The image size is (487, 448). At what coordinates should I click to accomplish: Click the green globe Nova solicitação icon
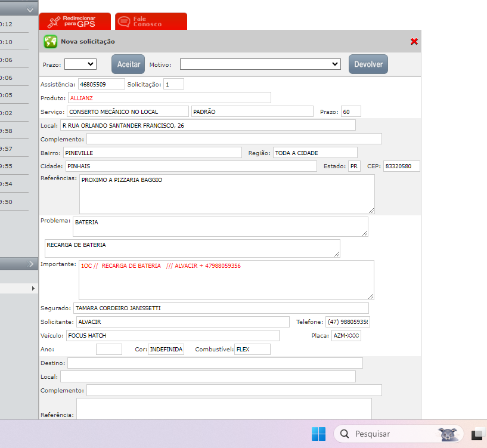click(x=50, y=41)
